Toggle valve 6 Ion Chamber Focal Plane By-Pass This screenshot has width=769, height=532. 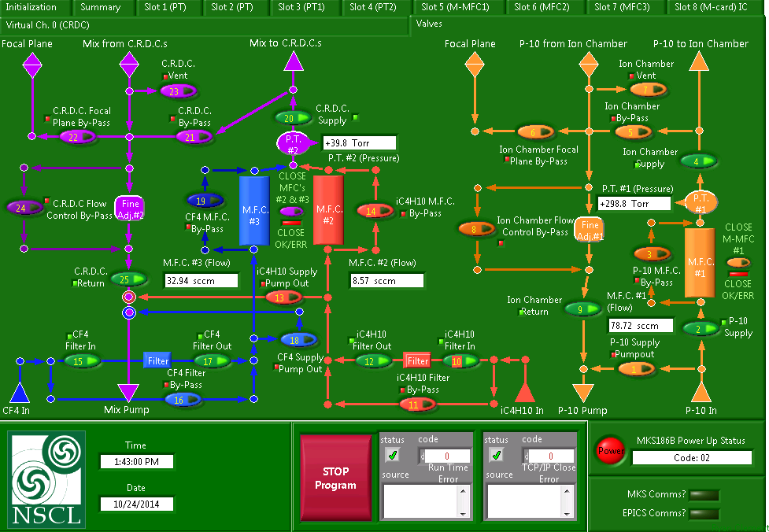point(534,132)
